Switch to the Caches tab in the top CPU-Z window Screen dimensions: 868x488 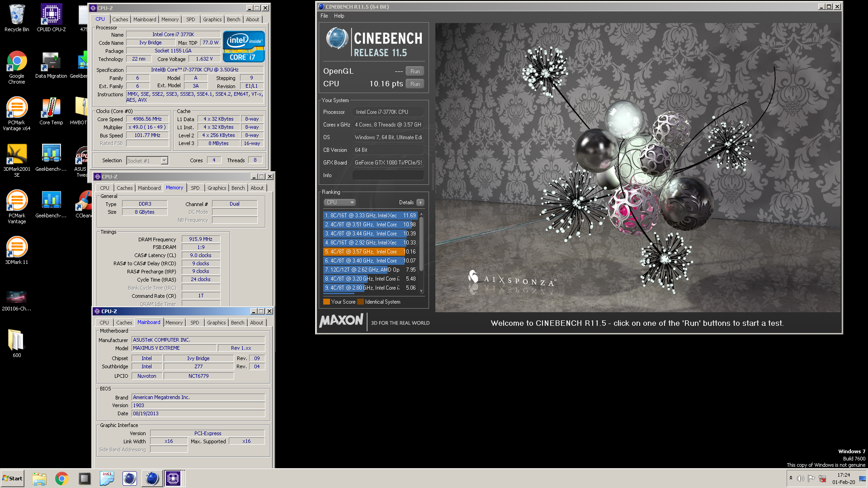click(120, 19)
